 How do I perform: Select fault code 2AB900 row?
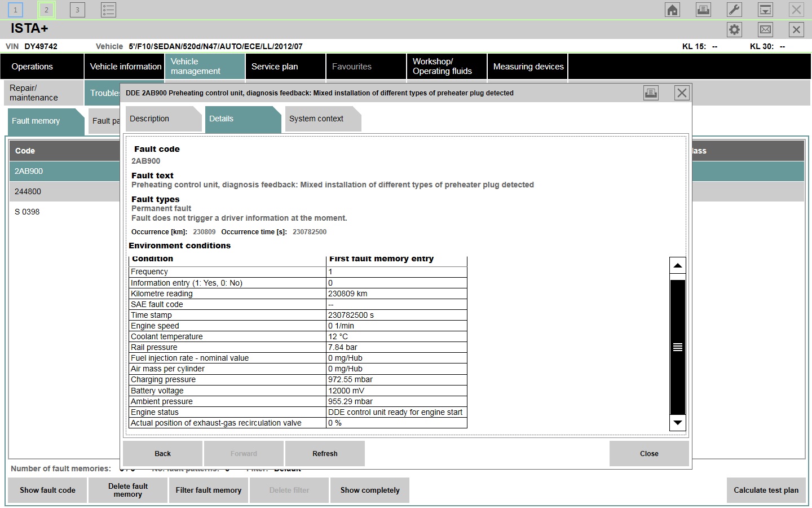[x=65, y=171]
